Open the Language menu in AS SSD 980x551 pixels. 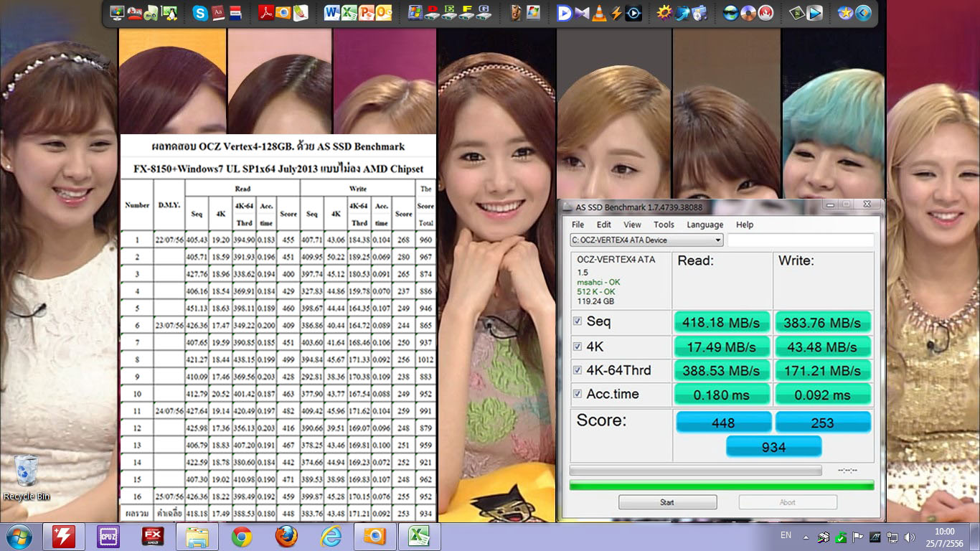click(705, 225)
